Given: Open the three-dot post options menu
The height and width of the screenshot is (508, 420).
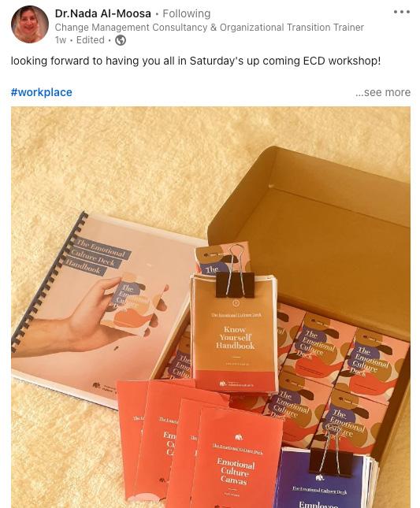Looking at the screenshot, I should (x=402, y=12).
